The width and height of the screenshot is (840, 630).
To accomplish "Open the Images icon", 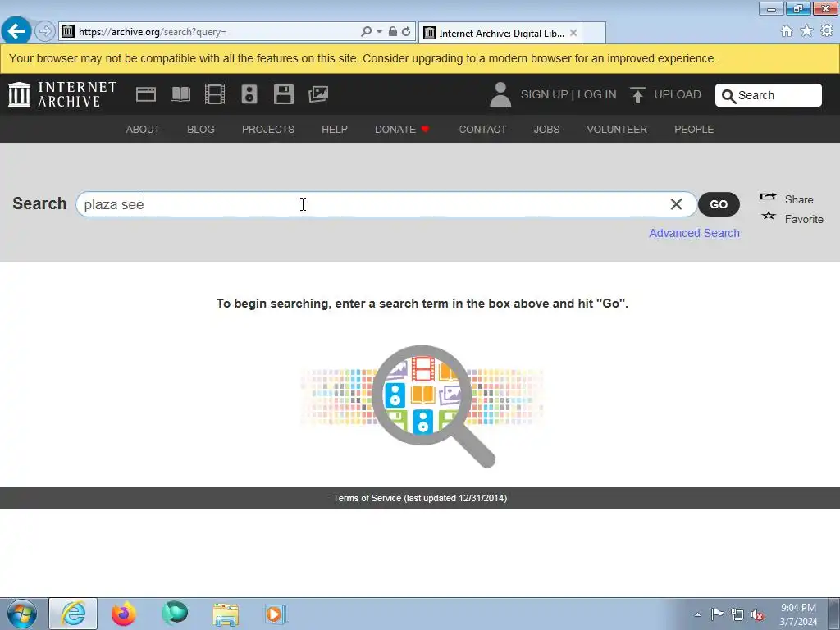I will coord(318,94).
